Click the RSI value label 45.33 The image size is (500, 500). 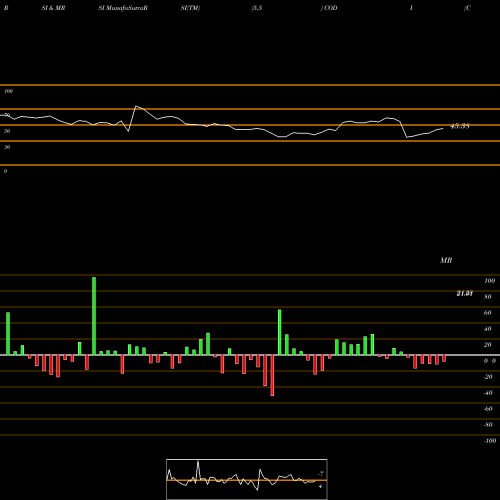pos(460,126)
